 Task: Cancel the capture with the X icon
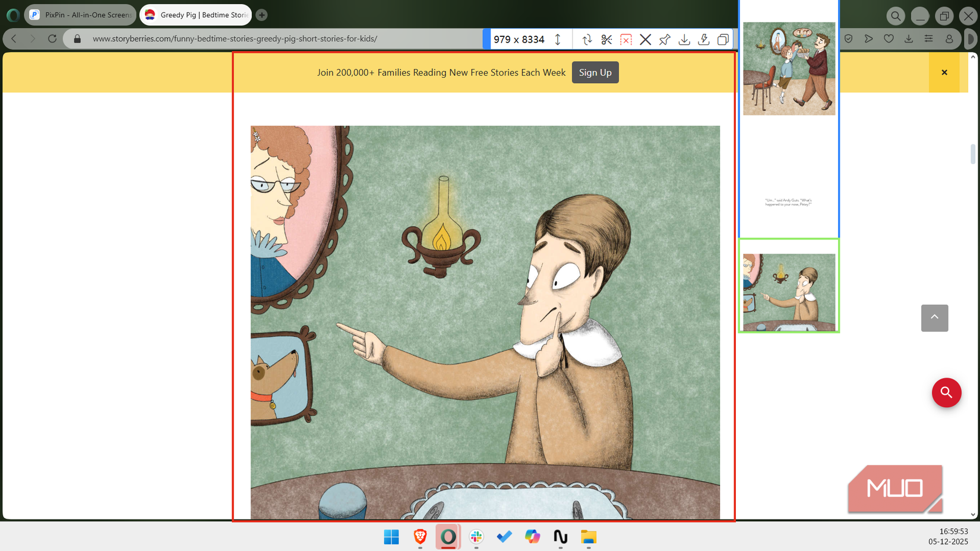[646, 39]
